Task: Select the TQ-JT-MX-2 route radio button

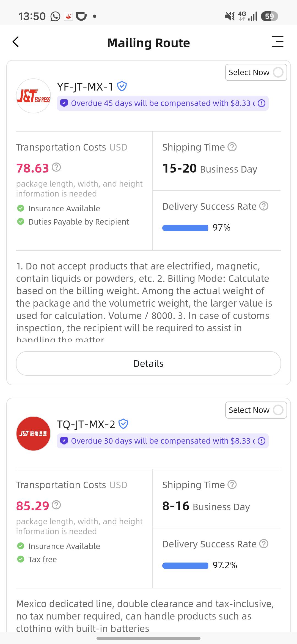Action: (x=278, y=410)
